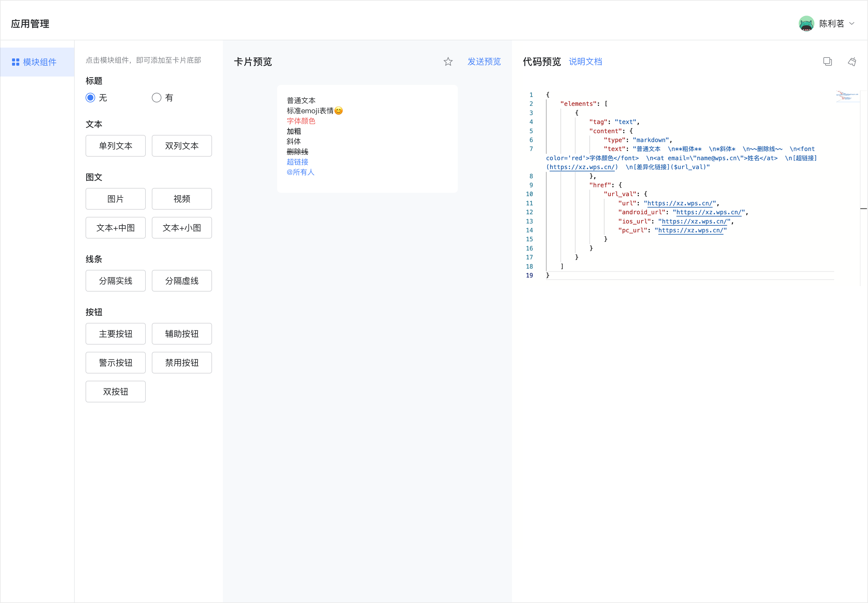Insert a 图片 image component
Screen dimensions: 868x603
116,198
